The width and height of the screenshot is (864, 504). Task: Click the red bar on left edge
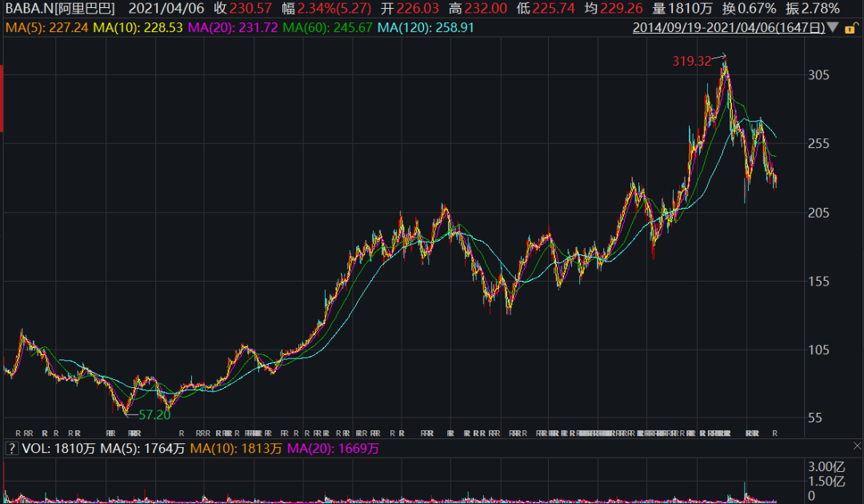[x=2, y=99]
